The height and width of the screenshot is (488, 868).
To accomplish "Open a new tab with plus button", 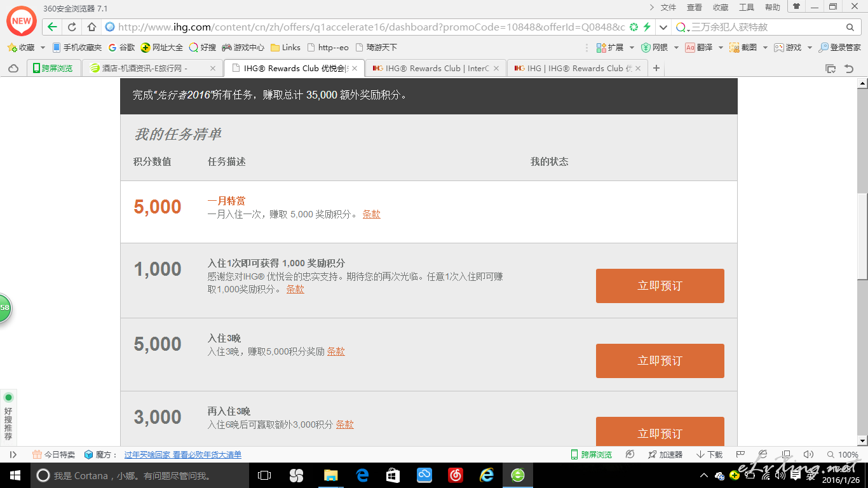I will [x=656, y=68].
